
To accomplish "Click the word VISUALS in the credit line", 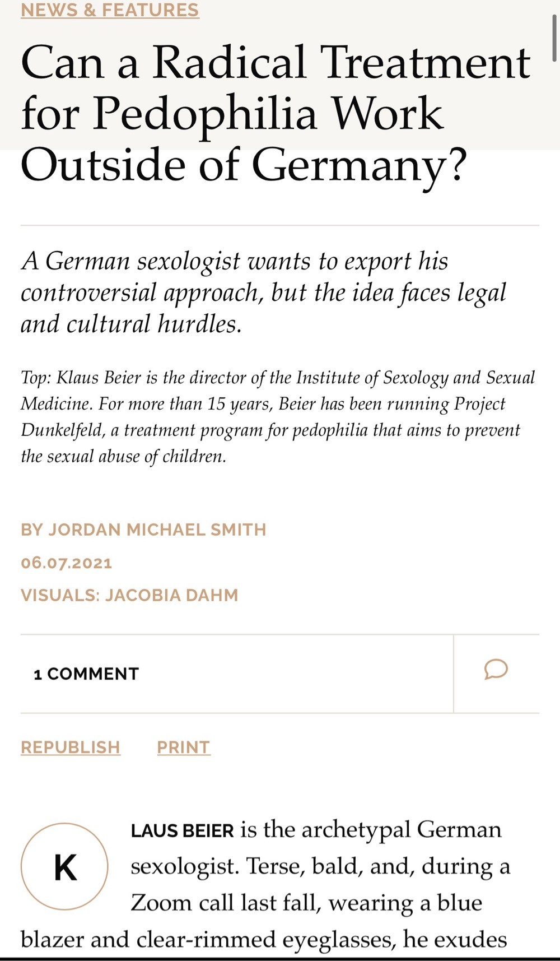I will click(x=59, y=595).
